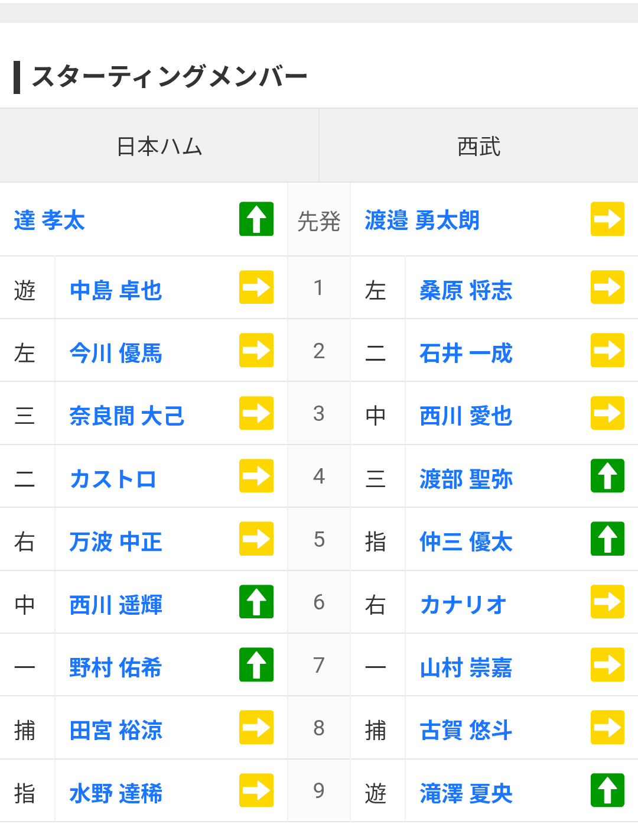Click yellow arrow icon next to 中島 卓也
638x840 pixels.
pyautogui.click(x=256, y=287)
